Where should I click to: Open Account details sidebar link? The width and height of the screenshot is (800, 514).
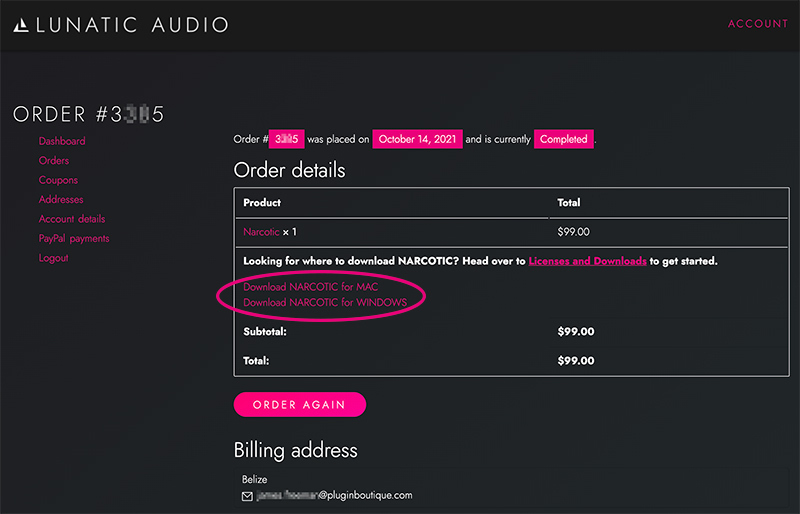click(x=72, y=219)
